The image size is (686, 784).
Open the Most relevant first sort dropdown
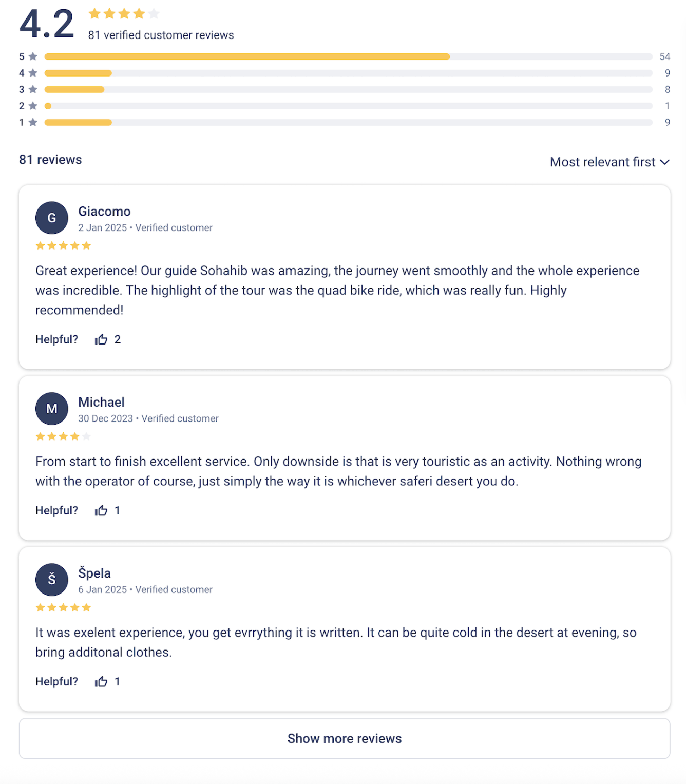tap(609, 162)
